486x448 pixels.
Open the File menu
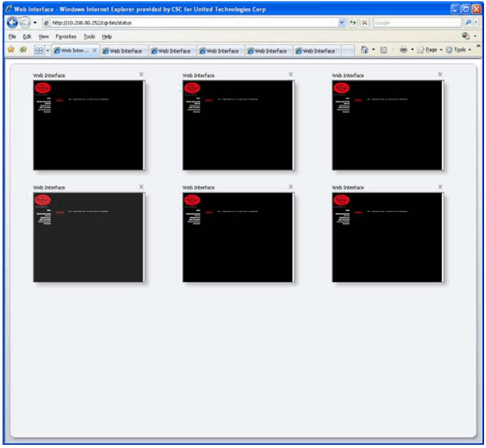pyautogui.click(x=12, y=37)
